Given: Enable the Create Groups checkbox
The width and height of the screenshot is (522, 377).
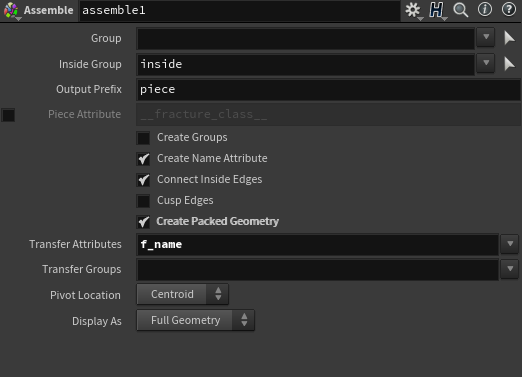Looking at the screenshot, I should [x=143, y=138].
